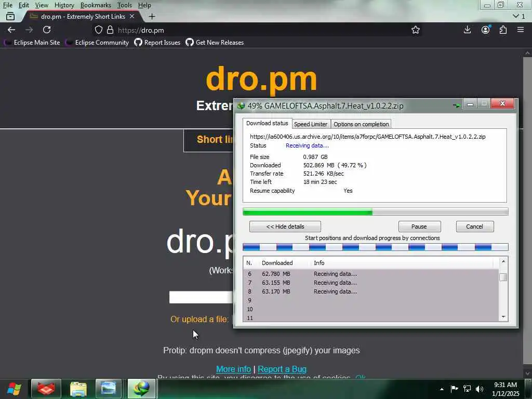The image size is (532, 399).
Task: Open the extensions puzzle icon
Action: point(503,30)
